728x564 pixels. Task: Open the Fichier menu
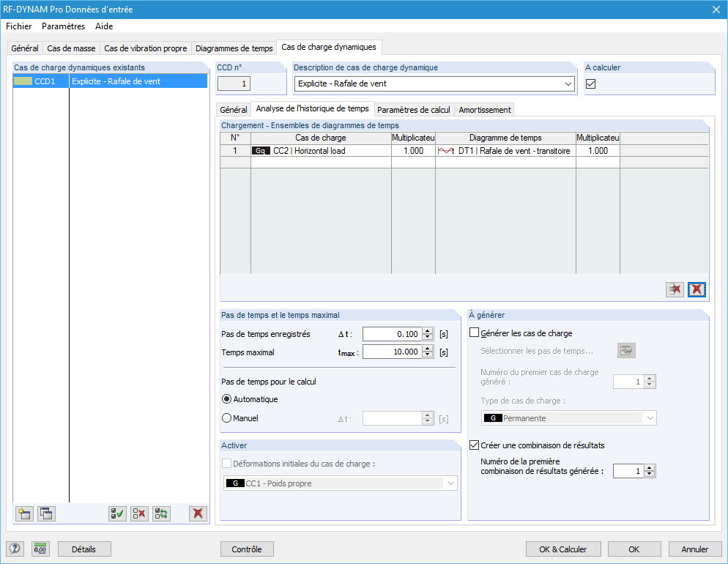click(18, 26)
